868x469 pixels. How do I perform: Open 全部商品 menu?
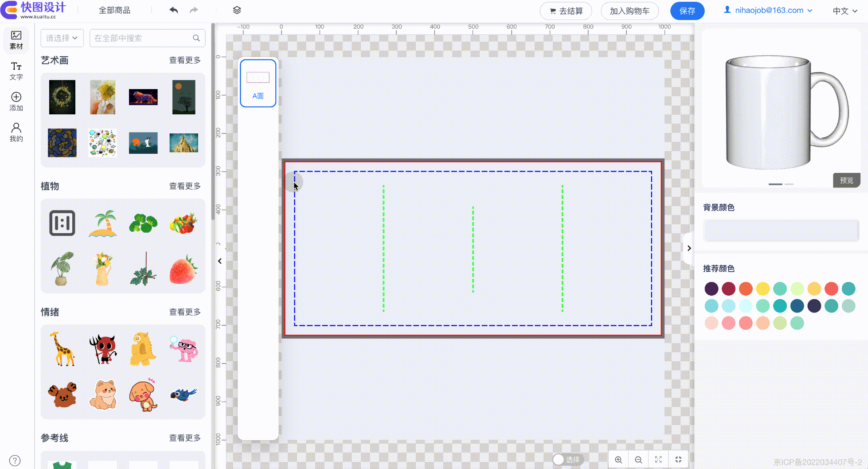[x=114, y=10]
